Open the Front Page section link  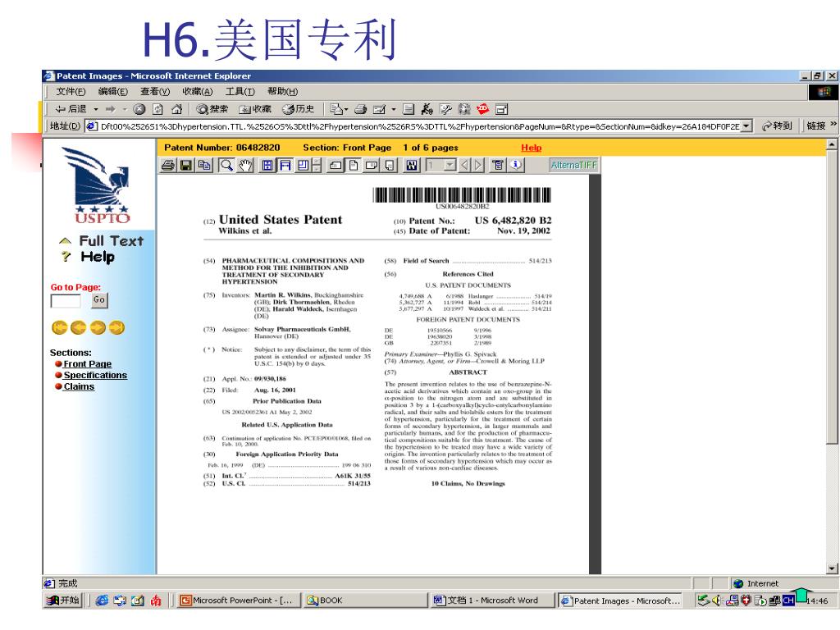[87, 364]
